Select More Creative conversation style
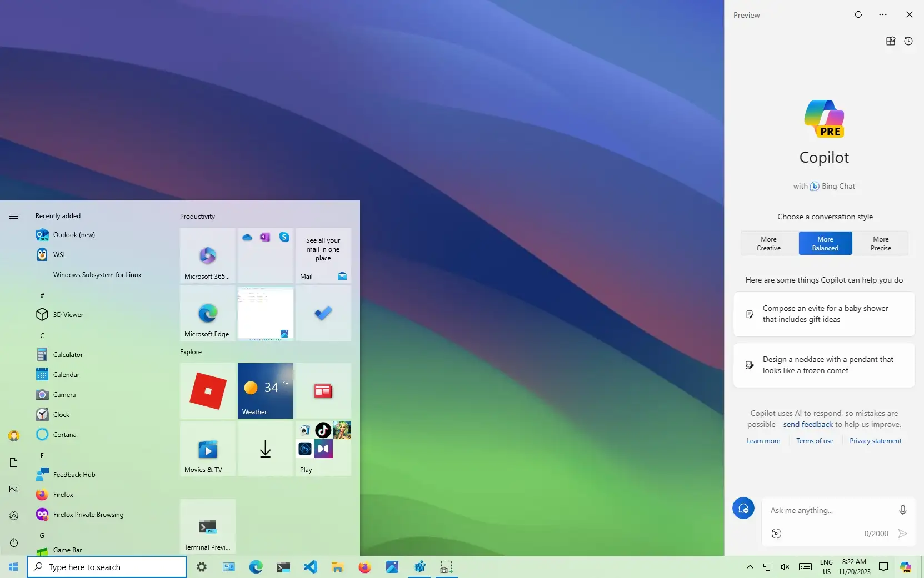This screenshot has height=578, width=924. (768, 244)
